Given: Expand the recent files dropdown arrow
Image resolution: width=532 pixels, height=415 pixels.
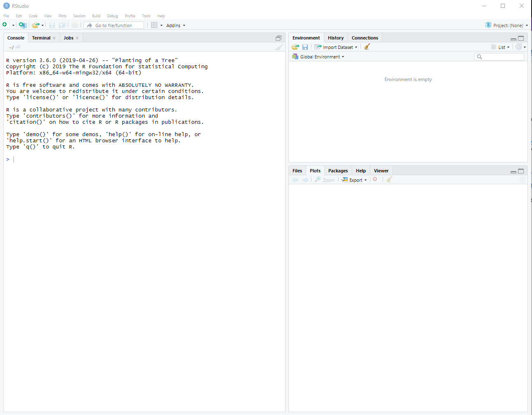Looking at the screenshot, I should click(42, 26).
